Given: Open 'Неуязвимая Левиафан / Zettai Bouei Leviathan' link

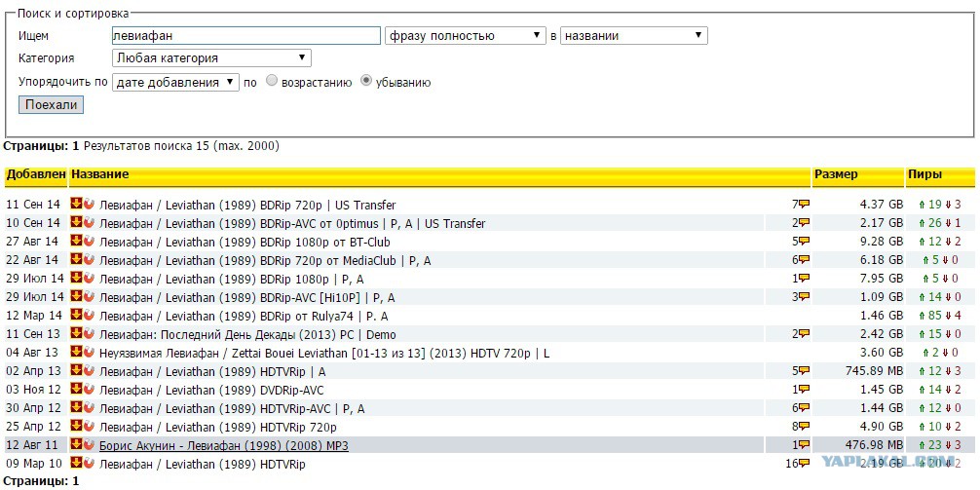Looking at the screenshot, I should tap(324, 354).
